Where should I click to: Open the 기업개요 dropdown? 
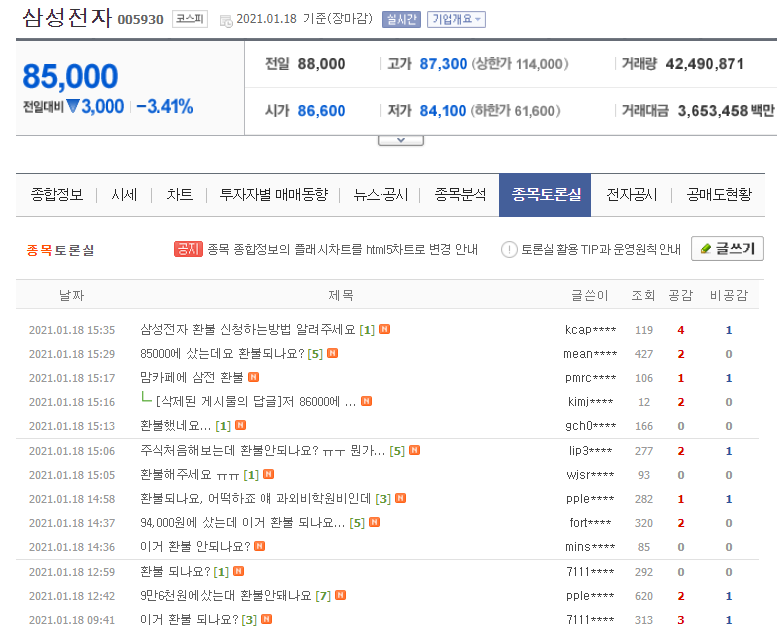(456, 19)
